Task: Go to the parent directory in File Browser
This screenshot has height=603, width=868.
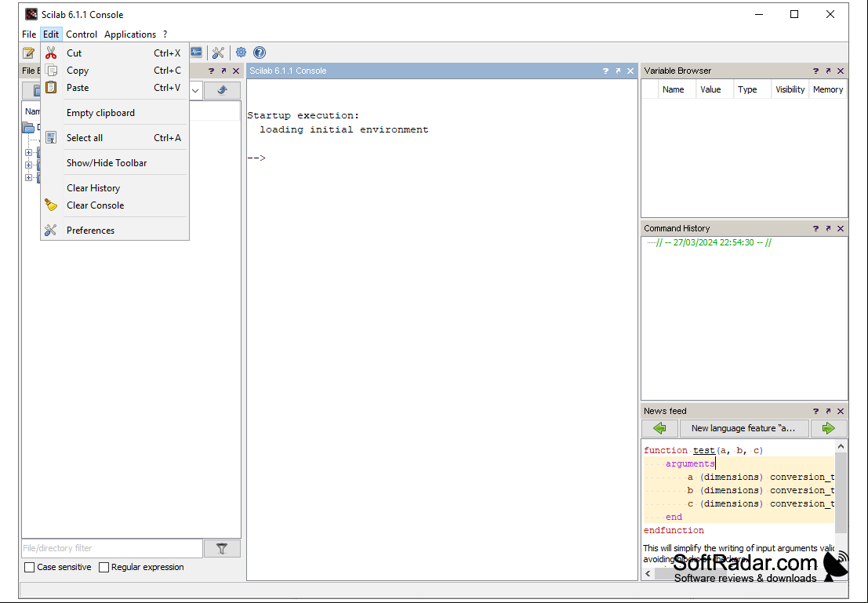Action: pos(222,89)
